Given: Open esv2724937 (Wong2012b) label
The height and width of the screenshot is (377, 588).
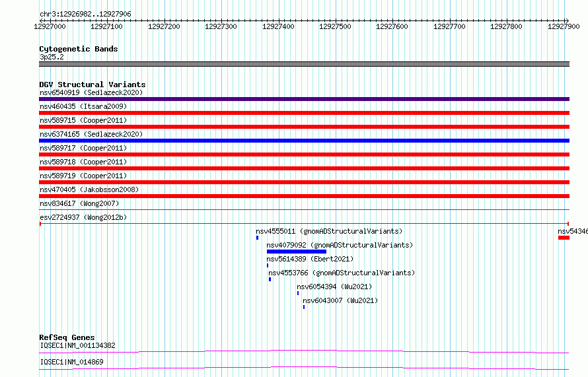Looking at the screenshot, I should pyautogui.click(x=83, y=217).
